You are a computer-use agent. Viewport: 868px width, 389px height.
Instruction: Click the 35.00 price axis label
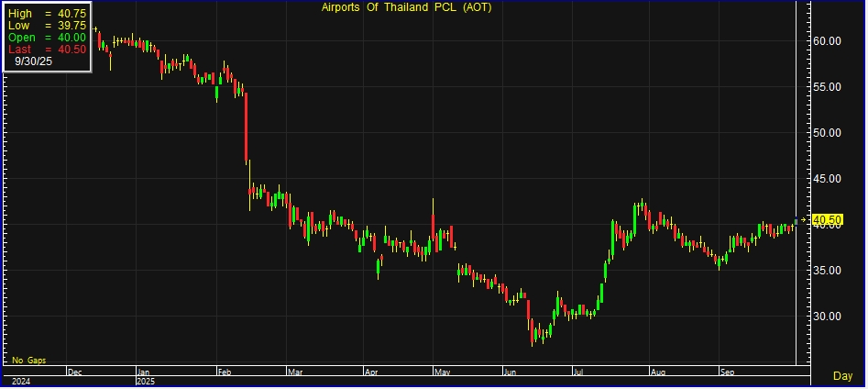[x=827, y=271]
